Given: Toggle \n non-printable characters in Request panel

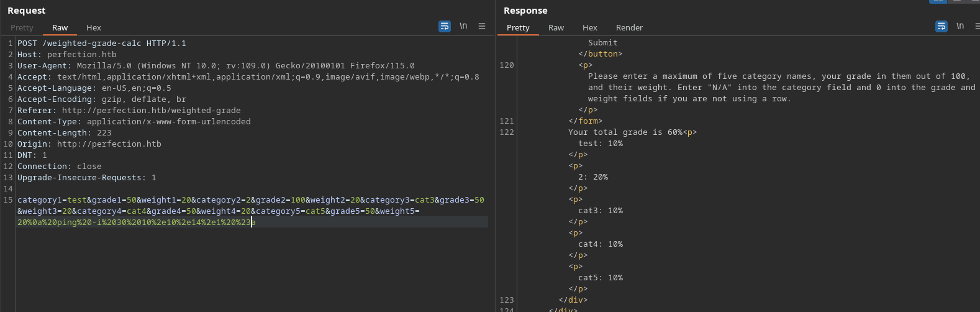Looking at the screenshot, I should point(463,26).
